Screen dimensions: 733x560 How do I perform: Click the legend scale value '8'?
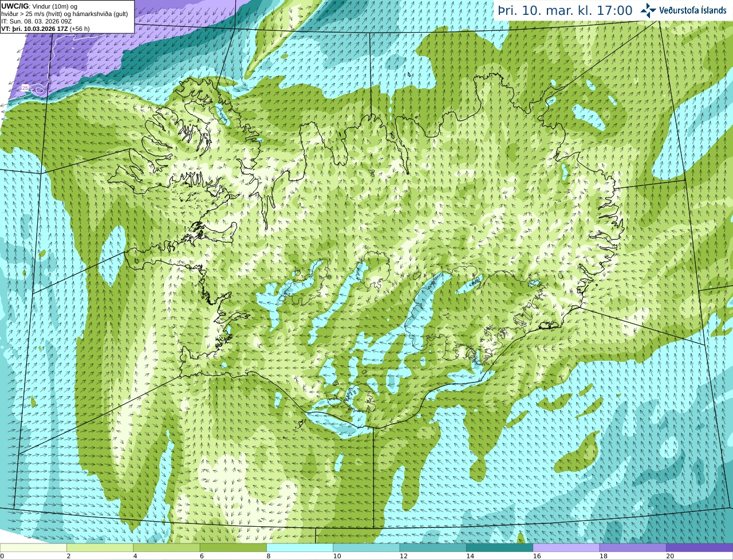[x=269, y=556]
